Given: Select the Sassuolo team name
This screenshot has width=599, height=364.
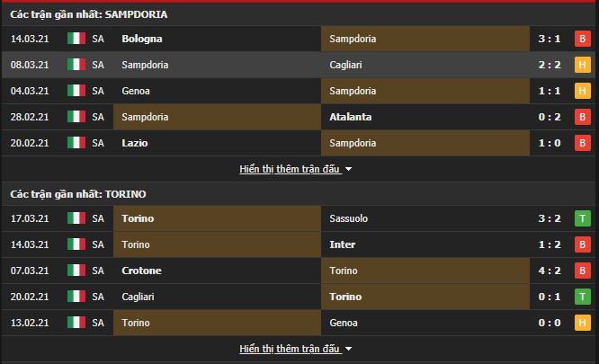Looking at the screenshot, I should (348, 218).
